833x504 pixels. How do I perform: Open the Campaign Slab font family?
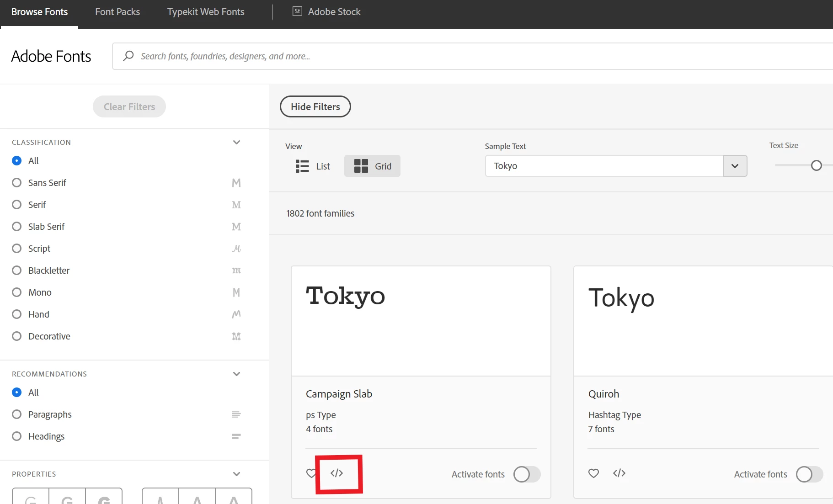(x=339, y=394)
